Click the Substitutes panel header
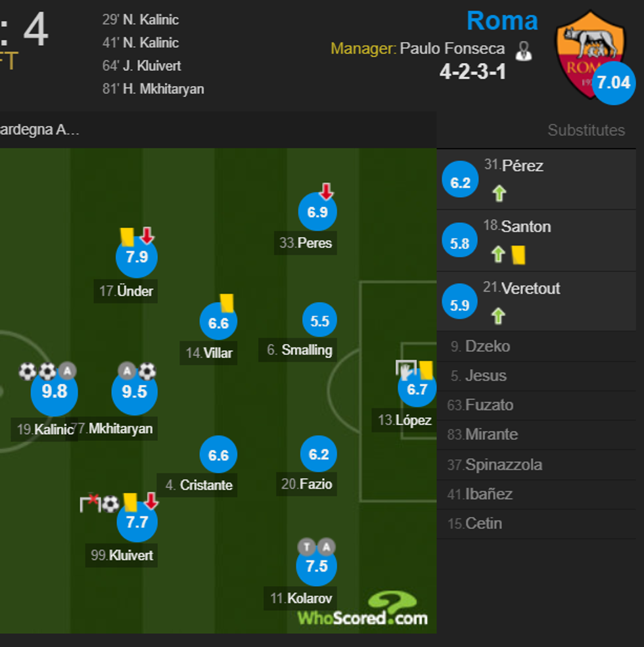The height and width of the screenshot is (647, 644). (x=586, y=130)
